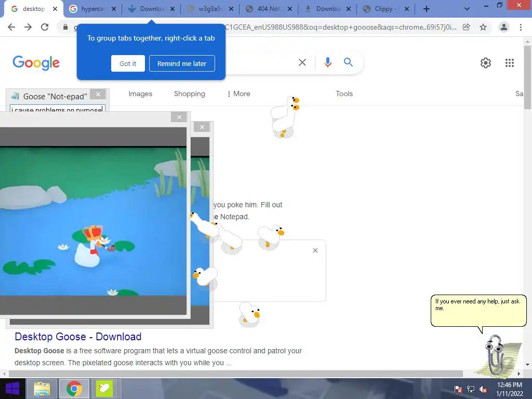This screenshot has height=399, width=532.
Task: Open the Shopping search filter
Action: pyautogui.click(x=189, y=94)
